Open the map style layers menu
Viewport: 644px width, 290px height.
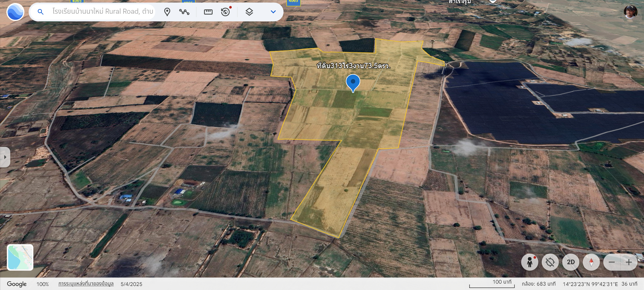pyautogui.click(x=249, y=12)
